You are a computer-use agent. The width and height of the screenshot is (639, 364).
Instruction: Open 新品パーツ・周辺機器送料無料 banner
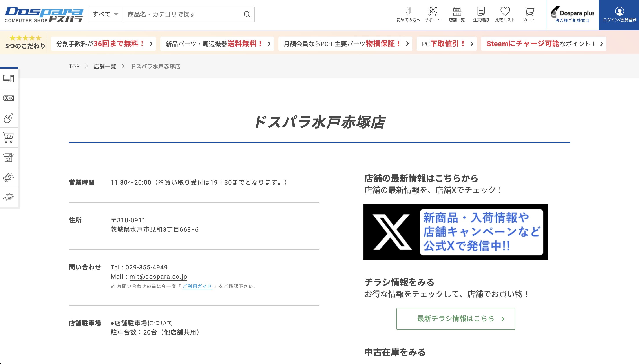[217, 44]
